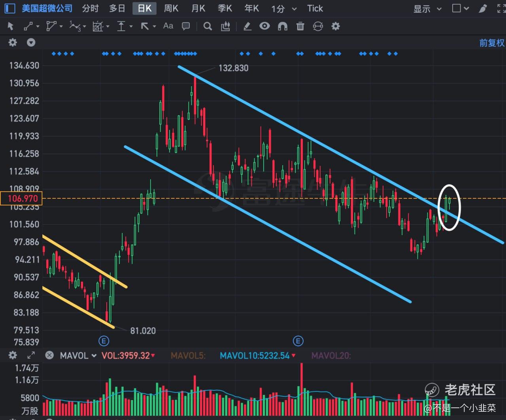The image size is (506, 420).
Task: Click the sync drawings icon
Action: point(318,26)
